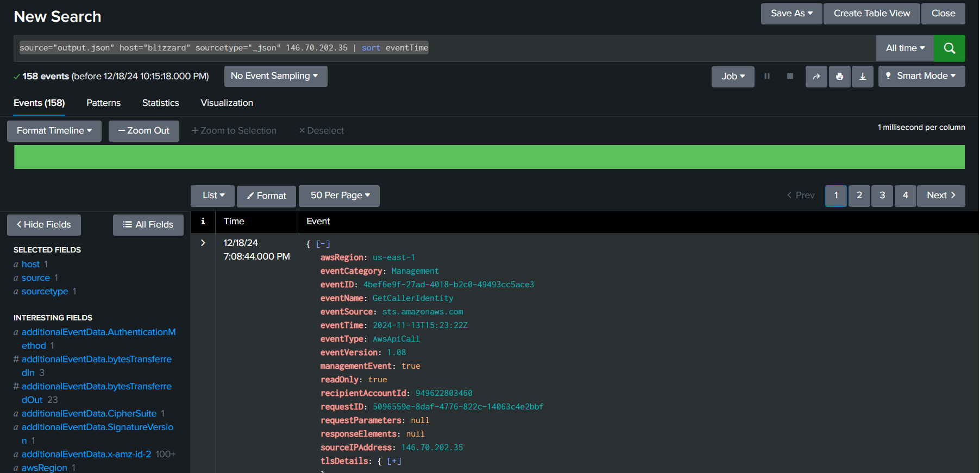The width and height of the screenshot is (980, 473).
Task: Run search with green magnifier button
Action: (949, 48)
